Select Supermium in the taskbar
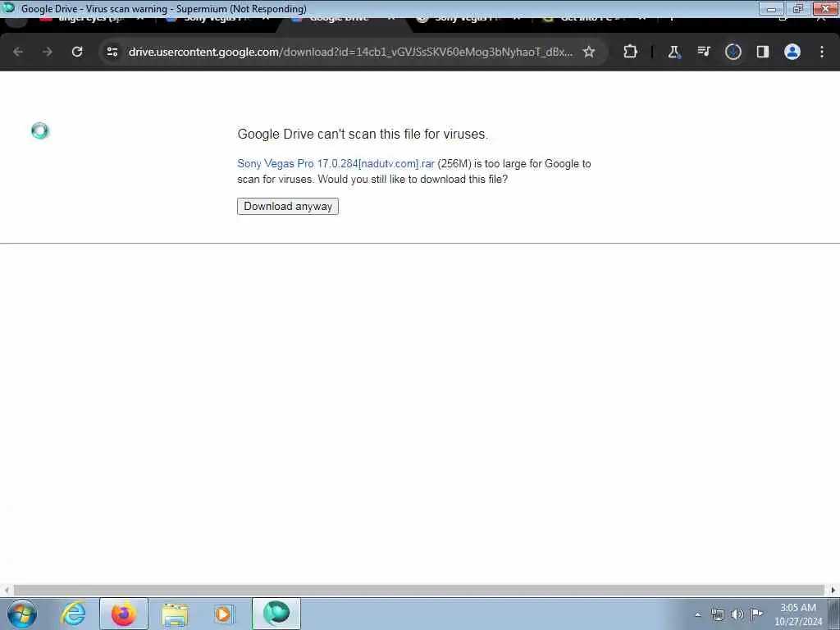Screen dimensions: 840x630 [x=276, y=614]
